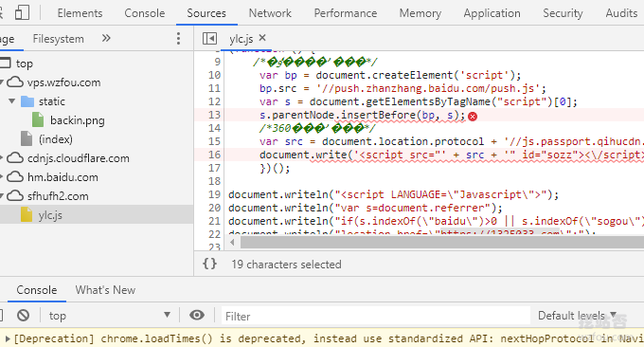Select hm.baidu.com domain
The image size is (644, 347).
point(63,177)
